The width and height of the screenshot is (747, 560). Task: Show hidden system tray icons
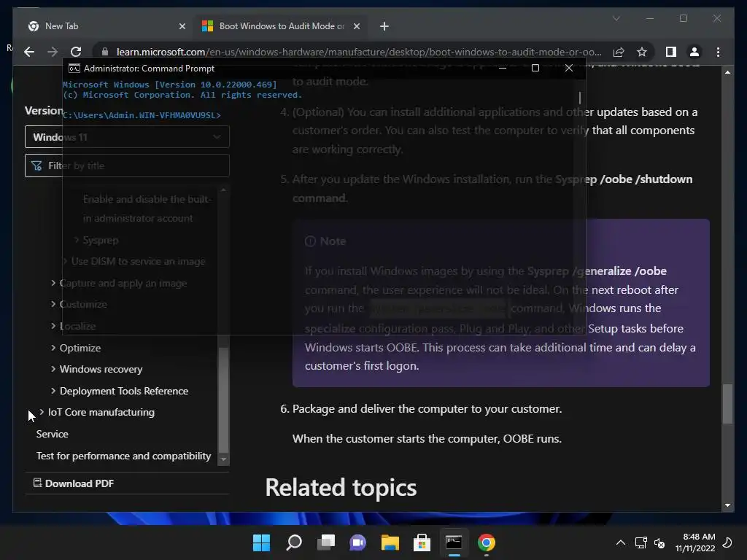620,542
